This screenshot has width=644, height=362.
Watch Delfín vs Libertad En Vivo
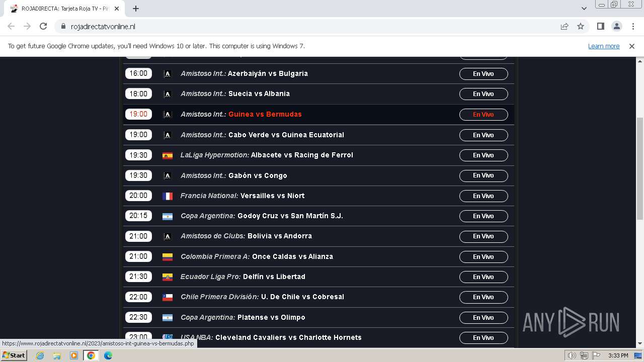tap(484, 277)
